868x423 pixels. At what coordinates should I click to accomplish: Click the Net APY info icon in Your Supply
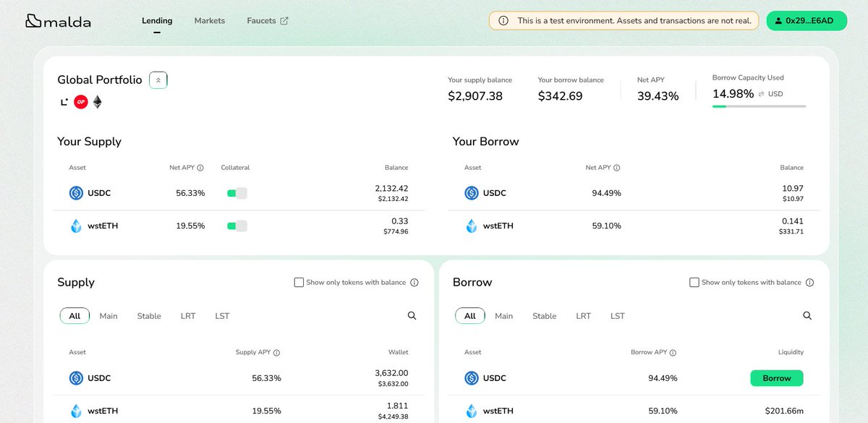pos(200,168)
